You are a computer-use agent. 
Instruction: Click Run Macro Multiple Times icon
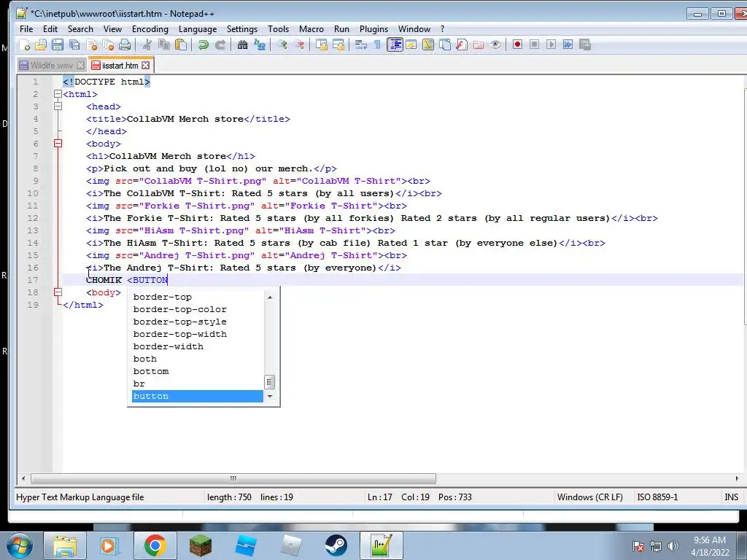click(568, 44)
